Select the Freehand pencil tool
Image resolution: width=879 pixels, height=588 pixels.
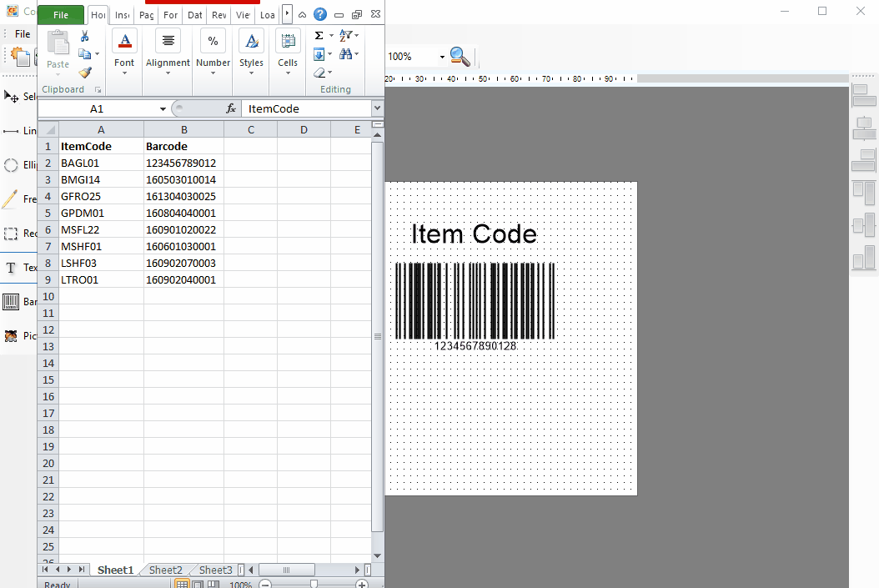tap(20, 199)
